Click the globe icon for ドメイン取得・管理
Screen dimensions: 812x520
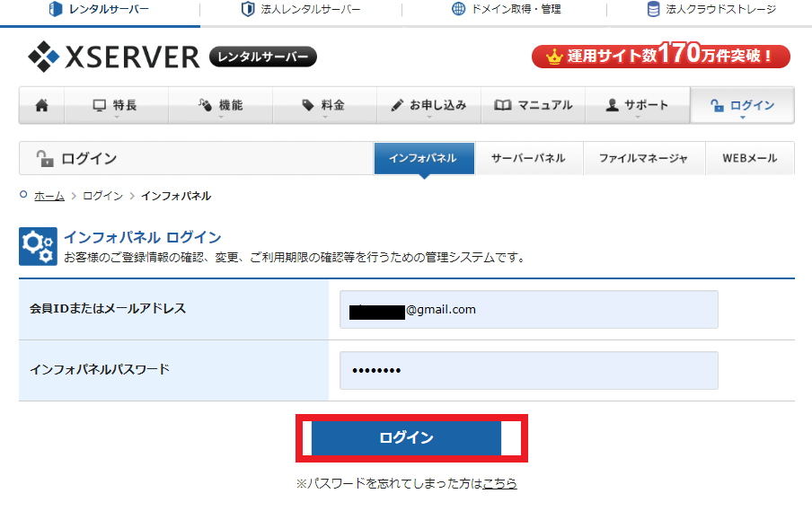pyautogui.click(x=459, y=10)
